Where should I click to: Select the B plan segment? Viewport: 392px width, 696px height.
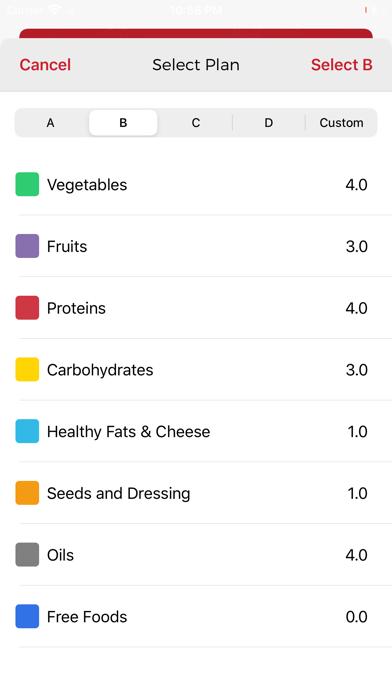(x=123, y=123)
